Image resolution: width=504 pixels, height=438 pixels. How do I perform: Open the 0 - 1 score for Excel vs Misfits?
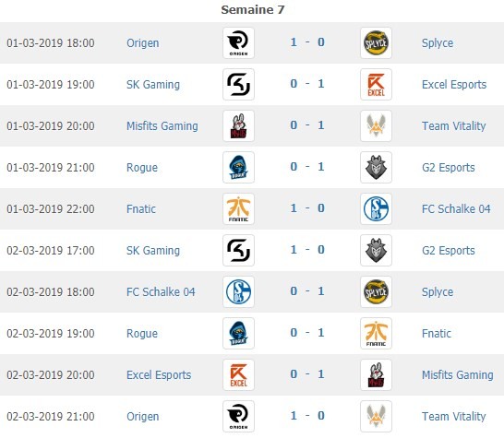click(x=307, y=373)
